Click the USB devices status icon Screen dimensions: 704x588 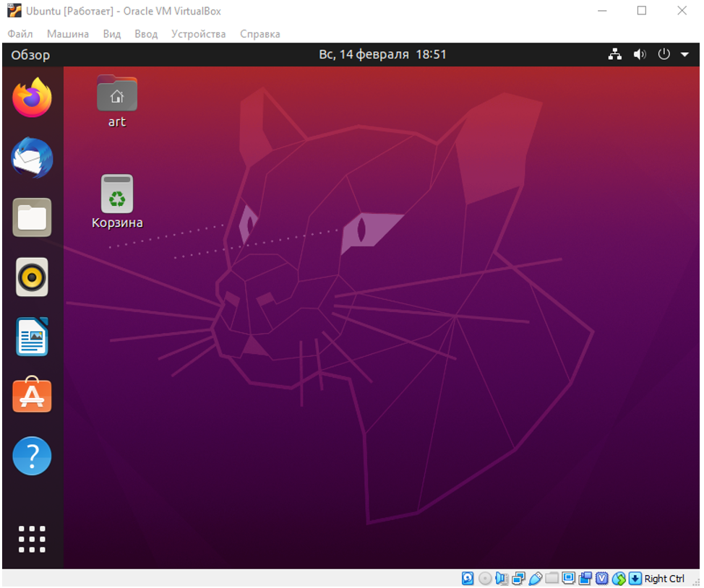tap(535, 579)
